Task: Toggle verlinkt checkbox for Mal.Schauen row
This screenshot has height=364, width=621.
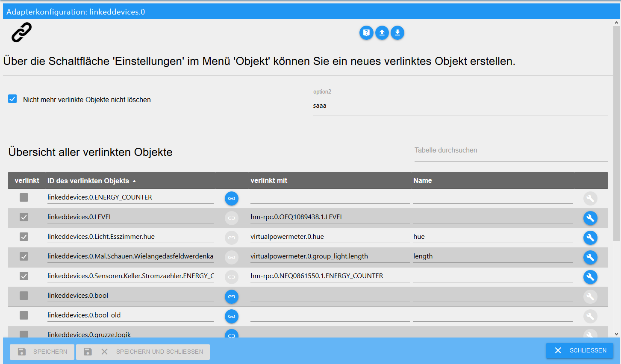Action: [x=24, y=256]
